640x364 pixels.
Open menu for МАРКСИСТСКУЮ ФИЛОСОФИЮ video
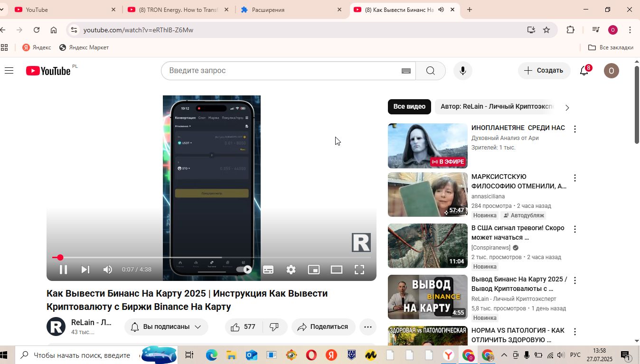click(x=575, y=178)
